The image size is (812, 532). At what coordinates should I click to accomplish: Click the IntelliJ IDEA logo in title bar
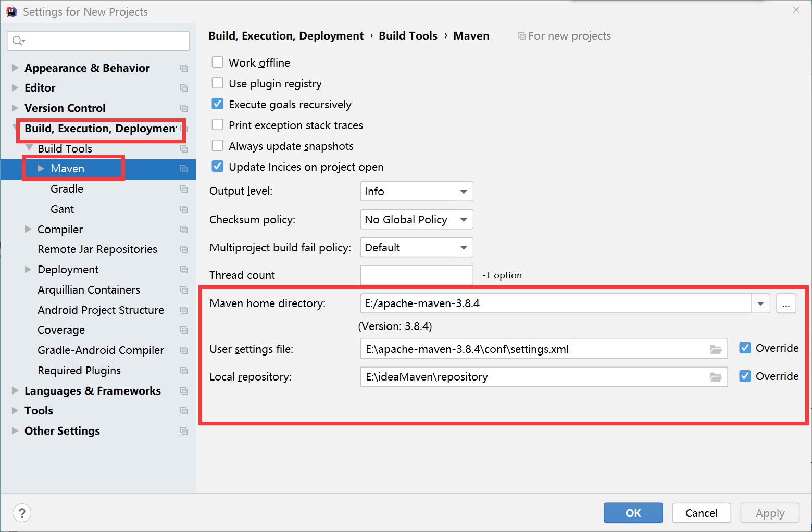[x=11, y=11]
